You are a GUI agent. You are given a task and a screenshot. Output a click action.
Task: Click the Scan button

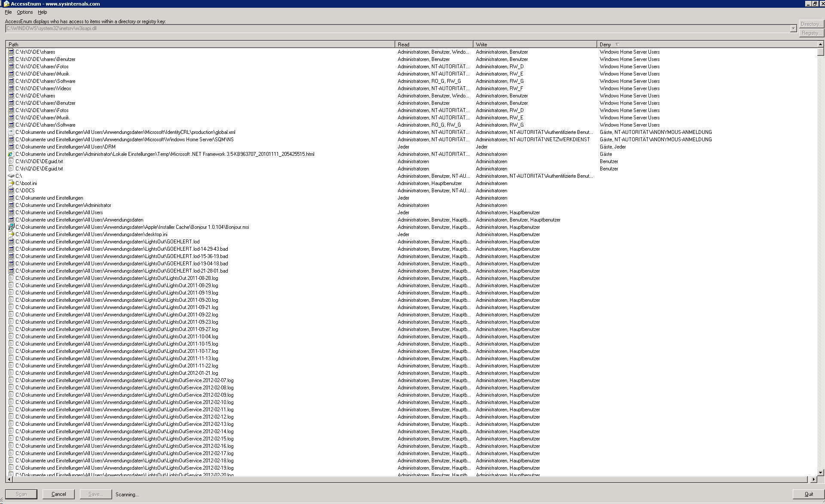[21, 494]
